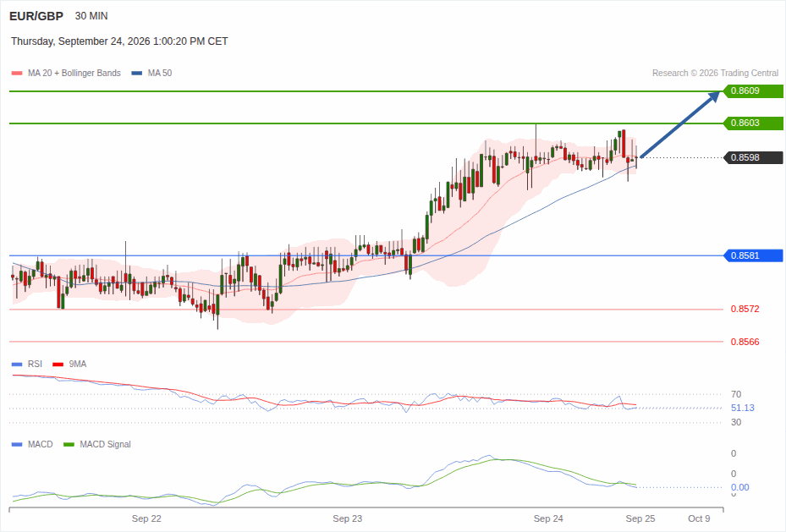Click the 0.8609 green resistance price tag

coord(753,91)
